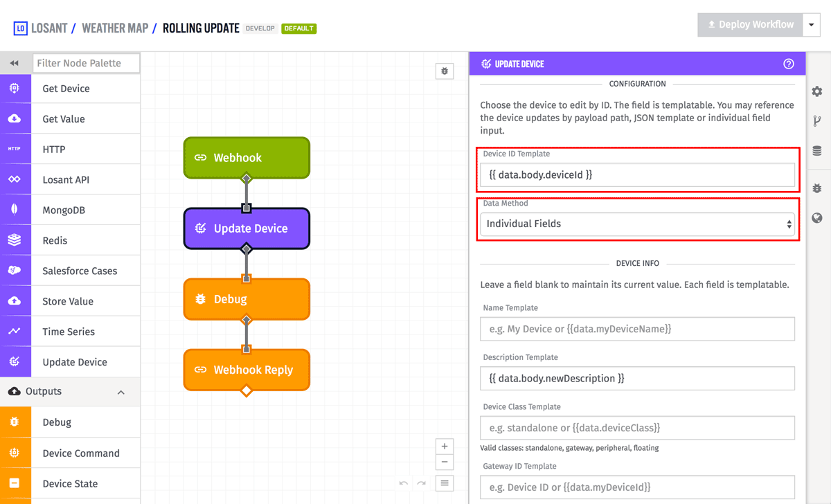This screenshot has width=831, height=504.
Task: Select the Store Value cloud icon
Action: pos(15,301)
